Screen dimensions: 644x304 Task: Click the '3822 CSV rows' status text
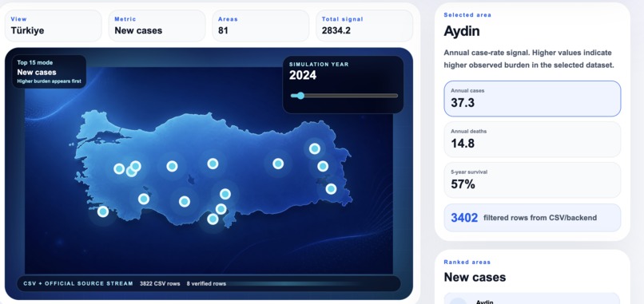tap(160, 283)
